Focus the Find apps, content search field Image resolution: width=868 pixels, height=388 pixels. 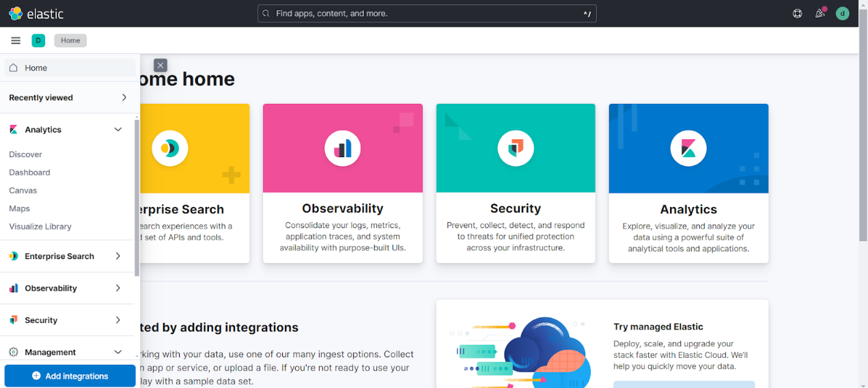tap(427, 14)
